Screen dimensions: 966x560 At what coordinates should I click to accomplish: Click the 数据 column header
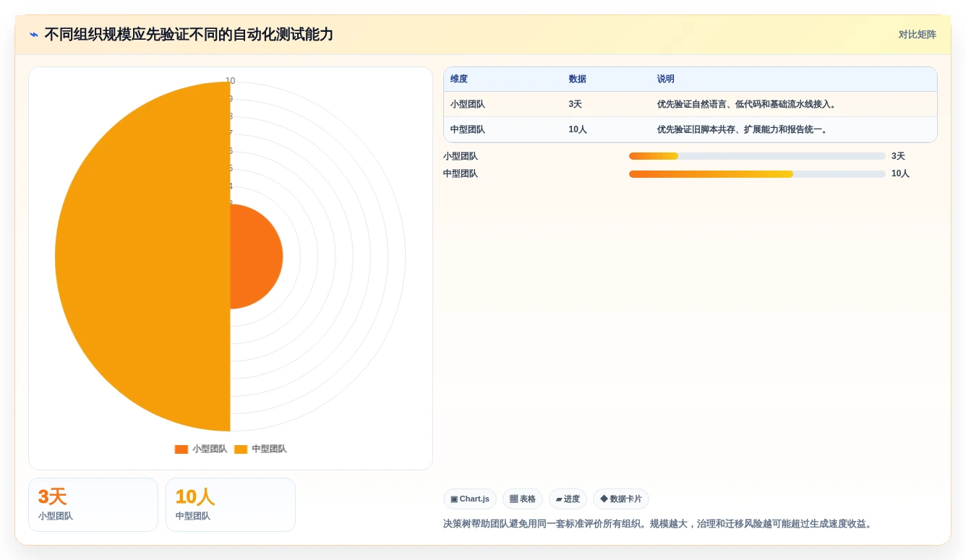[578, 79]
